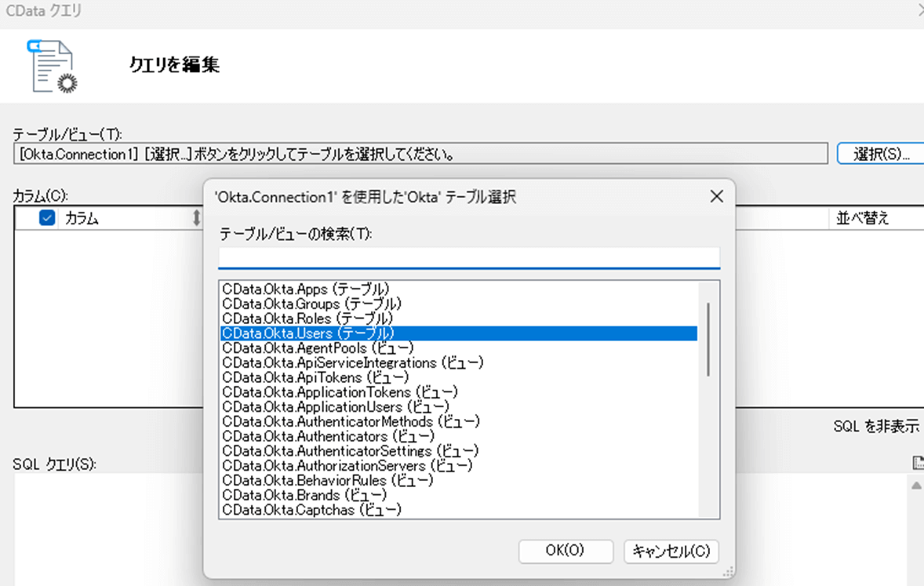Choose CData.Okta.Roles (テーブル) from the list
This screenshot has width=924, height=586.
point(307,318)
